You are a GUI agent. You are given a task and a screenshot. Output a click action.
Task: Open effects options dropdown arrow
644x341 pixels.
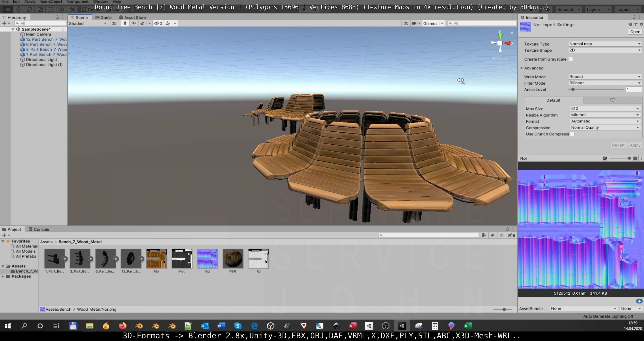[x=150, y=23]
